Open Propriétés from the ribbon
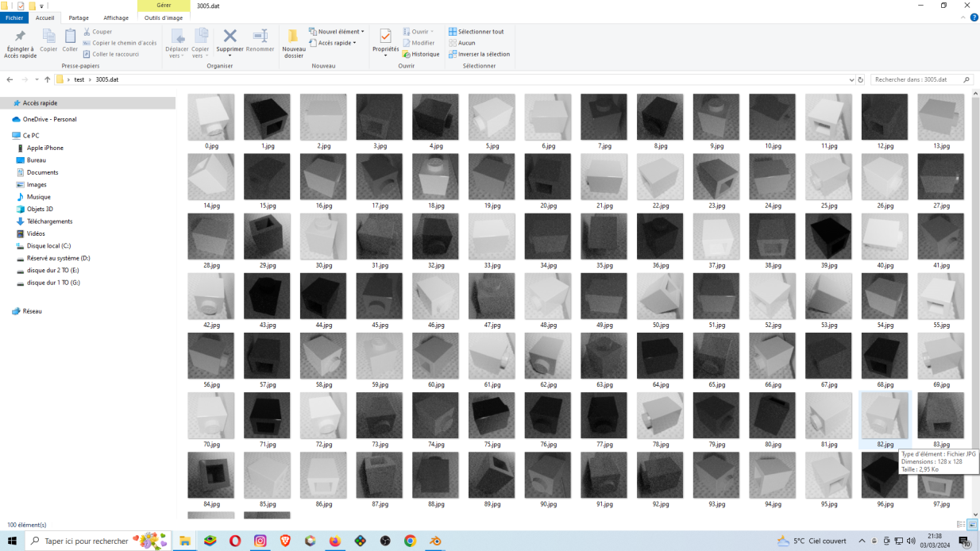 pos(385,37)
